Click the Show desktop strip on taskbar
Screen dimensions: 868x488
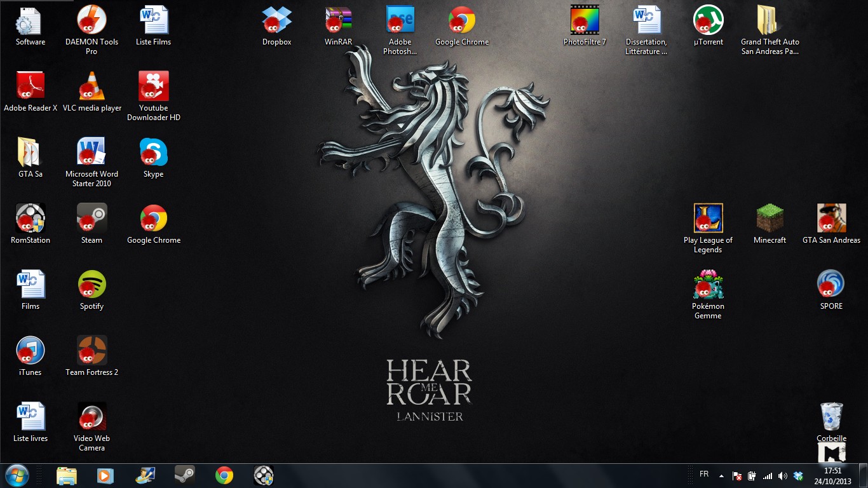864,476
